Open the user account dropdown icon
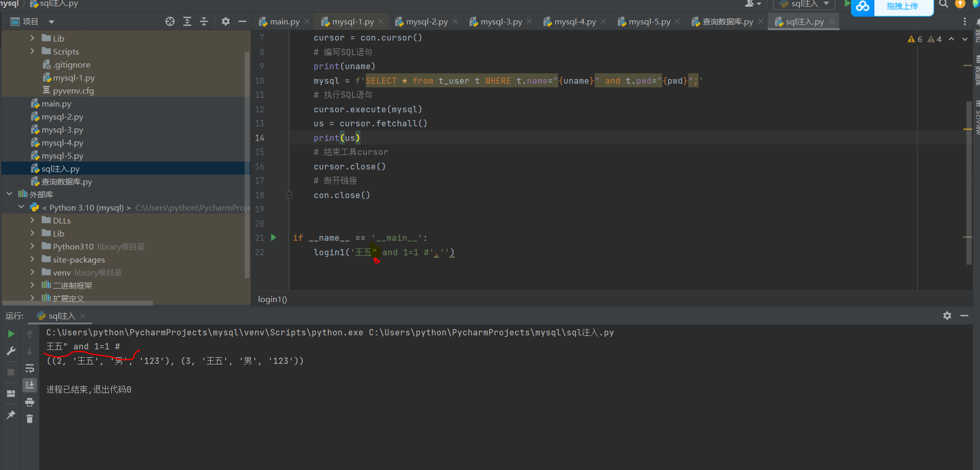The width and height of the screenshot is (980, 470). click(753, 4)
